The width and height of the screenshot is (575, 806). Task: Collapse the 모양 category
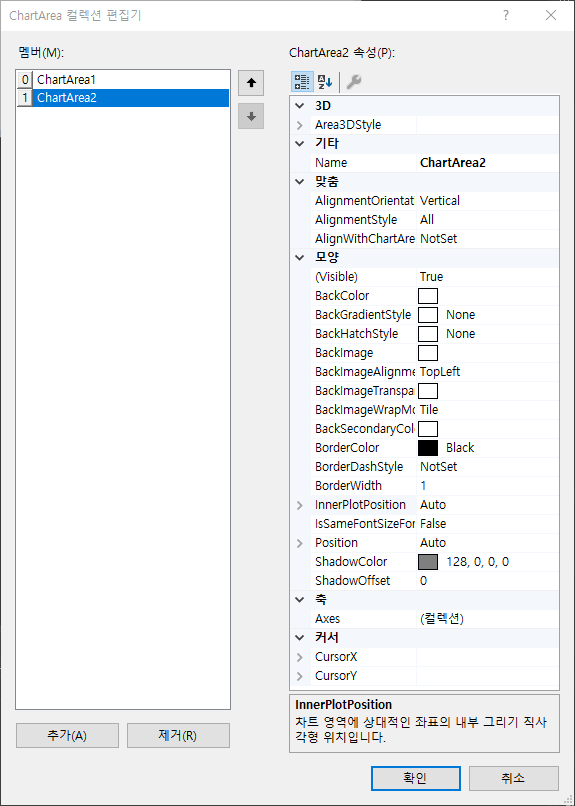click(300, 258)
